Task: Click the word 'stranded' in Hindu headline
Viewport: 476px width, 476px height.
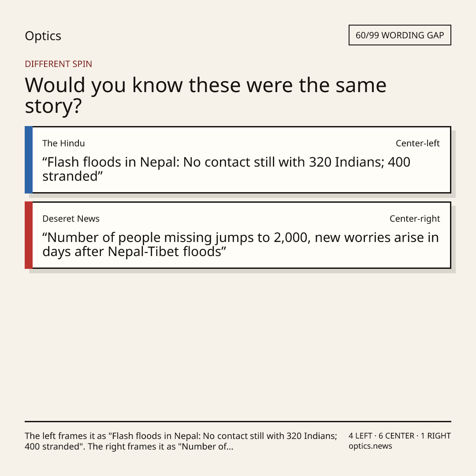Action: pyautogui.click(x=70, y=176)
